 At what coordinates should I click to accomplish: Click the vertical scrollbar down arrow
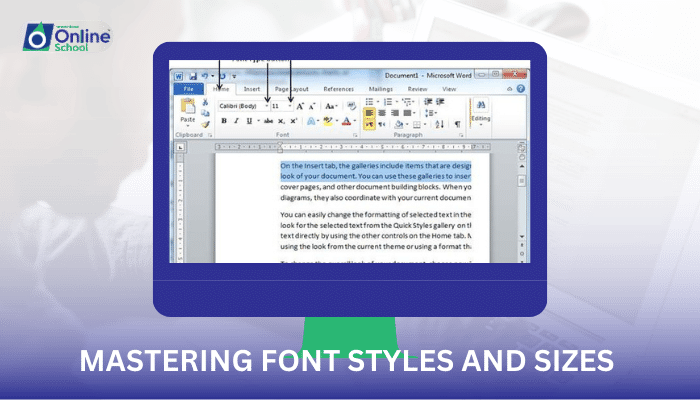[522, 237]
